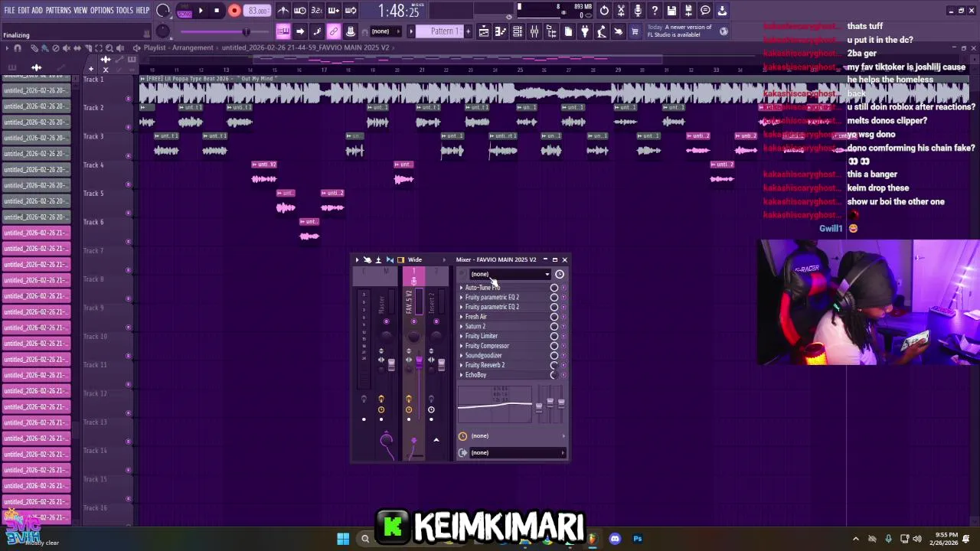
Task: Click the blue waveform icon in mixer toolbar
Action: click(390, 259)
